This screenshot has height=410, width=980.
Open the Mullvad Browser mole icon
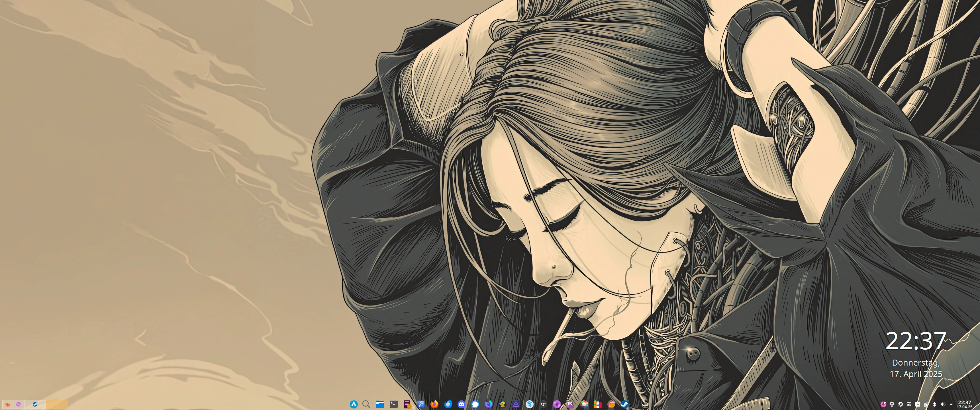502,404
